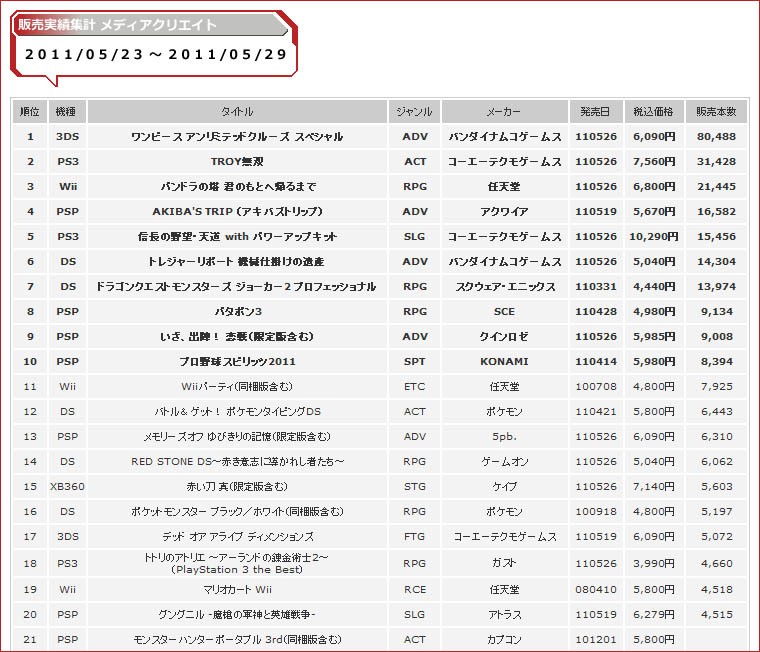This screenshot has height=652, width=760.
Task: Select the title マリオカート Wii
Action: point(237,589)
